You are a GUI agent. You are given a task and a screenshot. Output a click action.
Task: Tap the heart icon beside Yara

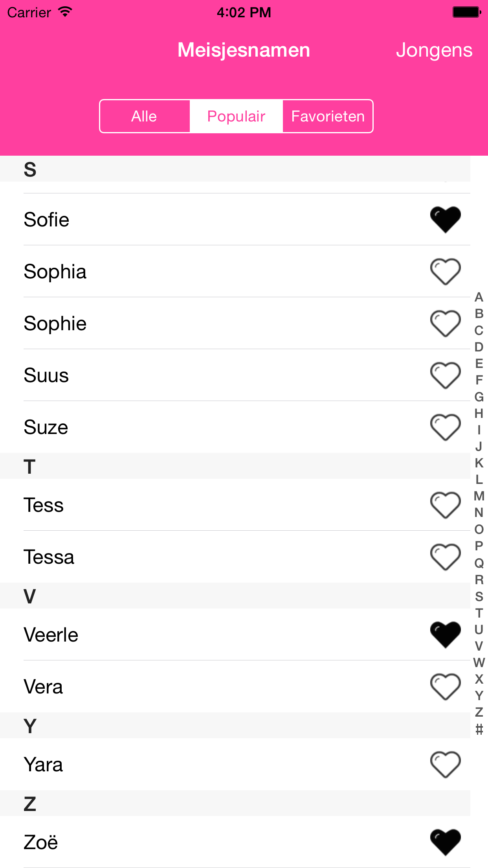pyautogui.click(x=445, y=764)
